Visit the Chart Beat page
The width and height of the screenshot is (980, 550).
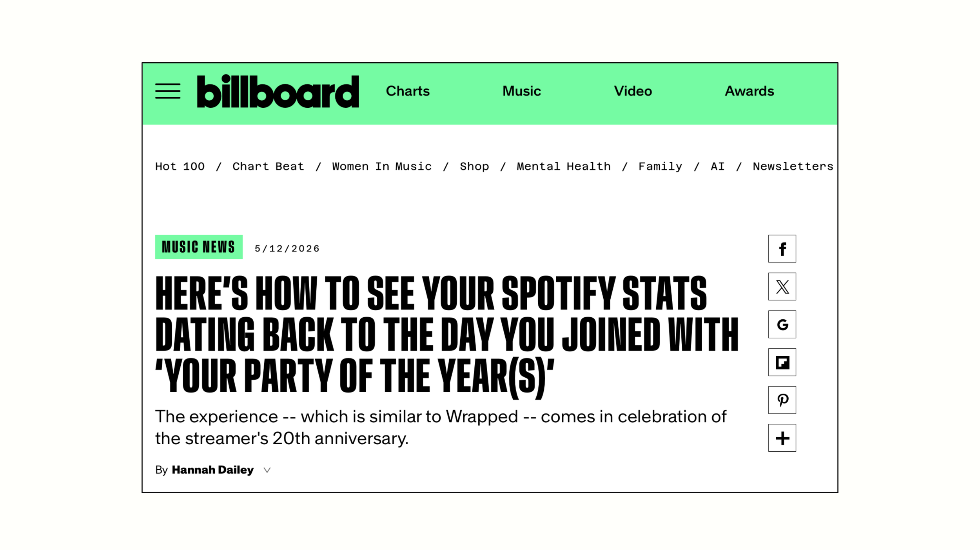(x=268, y=166)
